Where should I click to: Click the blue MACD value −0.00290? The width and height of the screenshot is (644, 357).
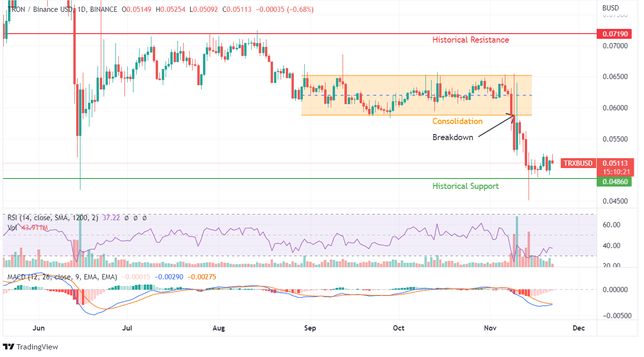coord(168,277)
